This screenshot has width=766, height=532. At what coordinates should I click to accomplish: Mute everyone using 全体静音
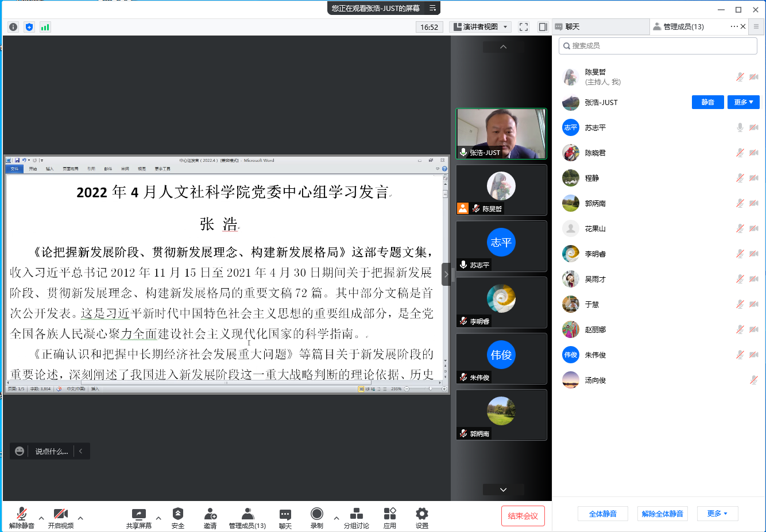[x=603, y=514]
